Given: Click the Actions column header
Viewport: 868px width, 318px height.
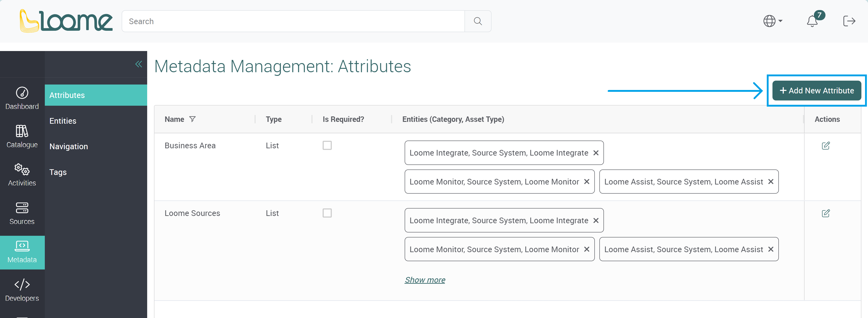Looking at the screenshot, I should point(827,119).
